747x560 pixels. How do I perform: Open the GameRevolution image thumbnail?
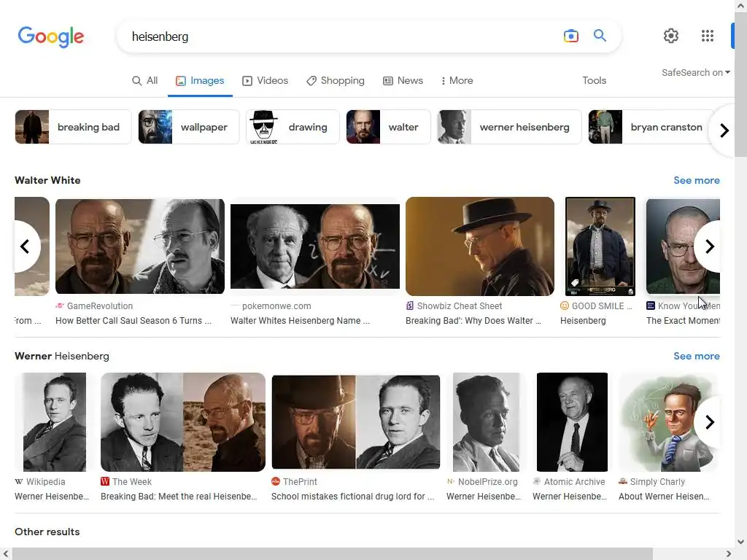pos(139,246)
